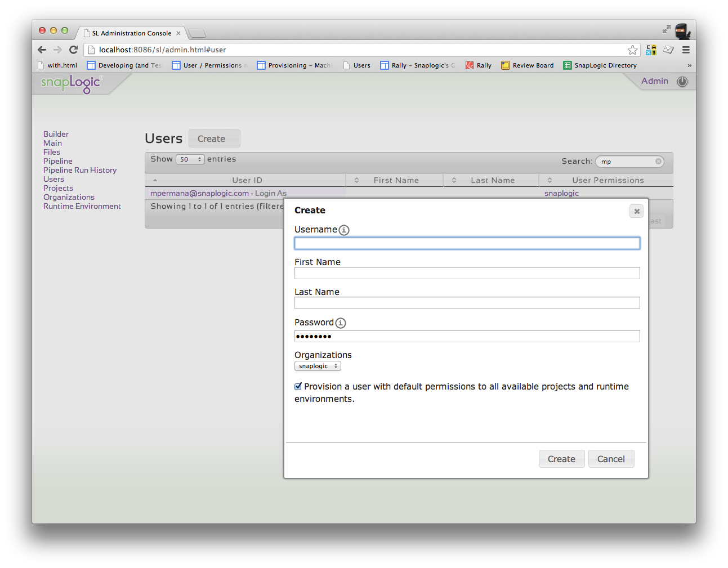
Task: Reload the admin console page
Action: coord(73,50)
